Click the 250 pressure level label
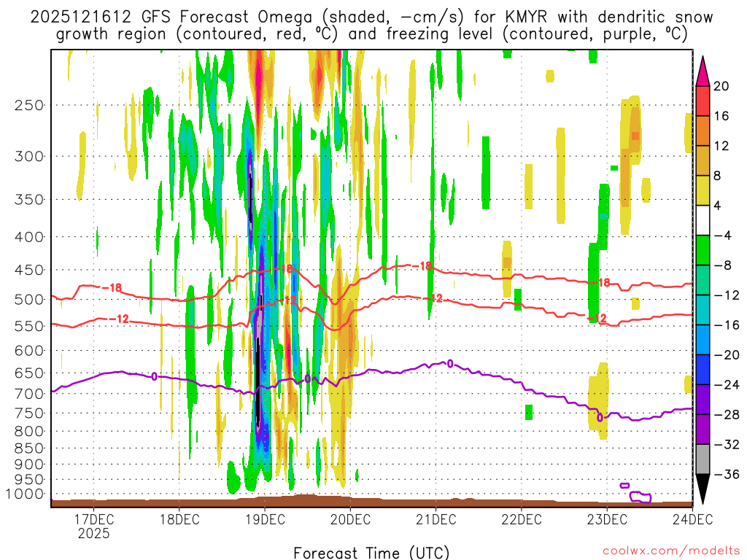The height and width of the screenshot is (560, 747). (x=28, y=105)
